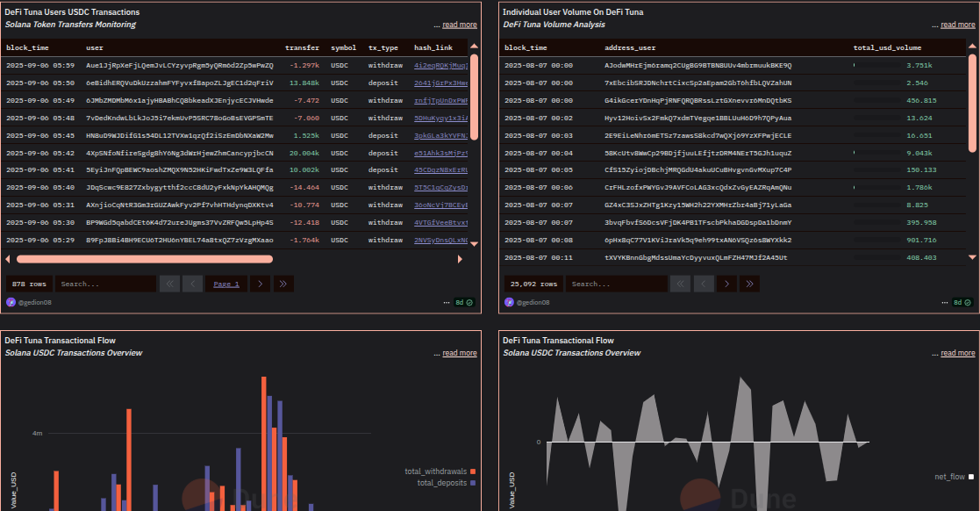Screen dimensions: 980x511
Task: Jump to first page with double-chevron icon
Action: [168, 283]
